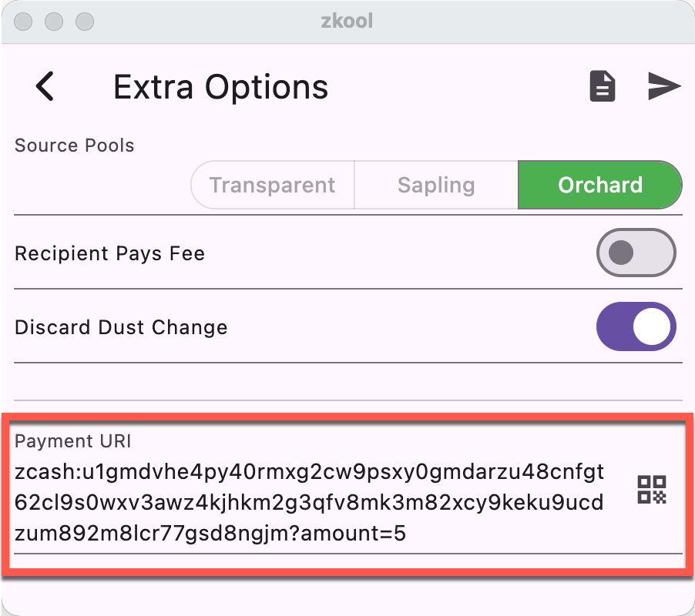Click the Discard Dust Change label
Viewport: 695px width, 616px height.
[x=121, y=326]
